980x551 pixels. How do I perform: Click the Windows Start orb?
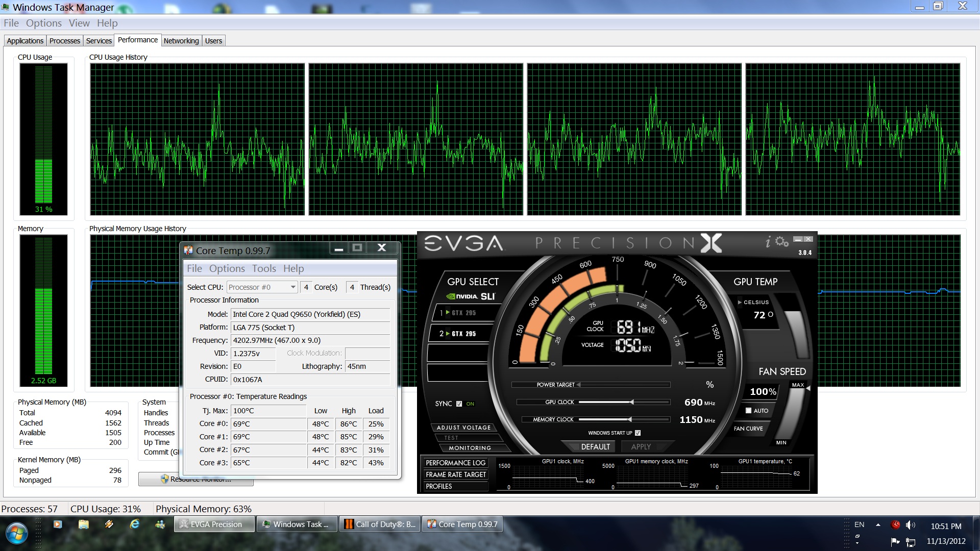(x=17, y=534)
